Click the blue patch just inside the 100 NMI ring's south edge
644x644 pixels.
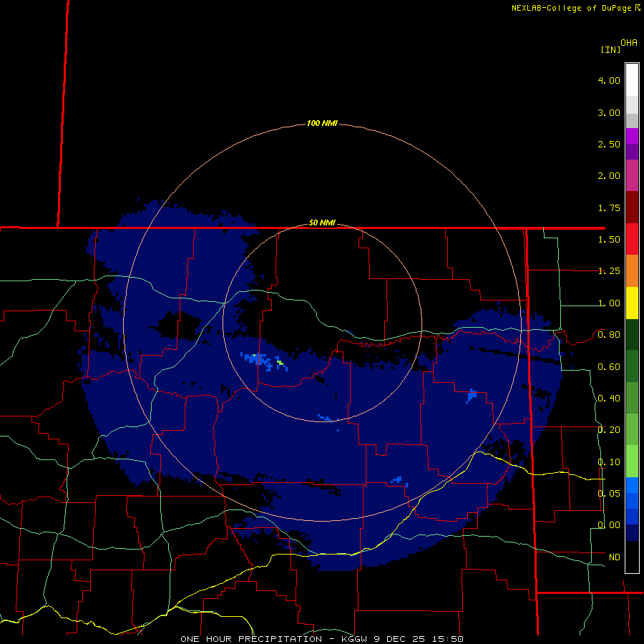(x=397, y=479)
